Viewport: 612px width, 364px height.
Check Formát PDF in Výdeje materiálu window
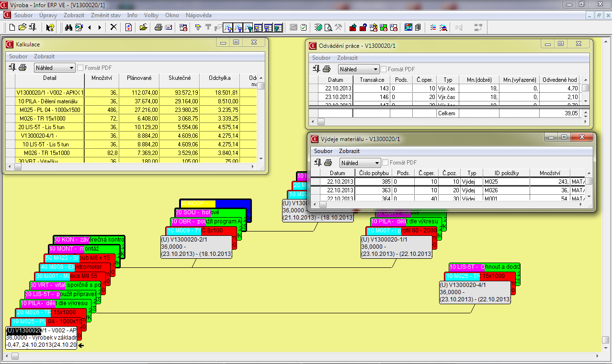tap(385, 163)
